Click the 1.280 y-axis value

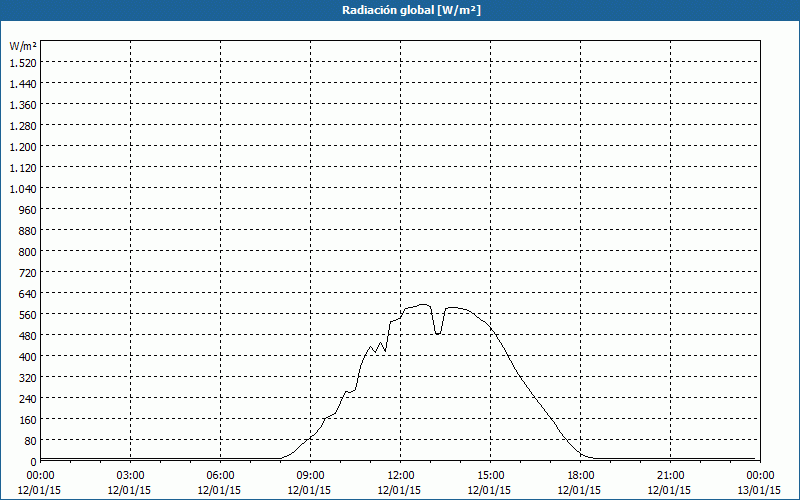coord(23,126)
